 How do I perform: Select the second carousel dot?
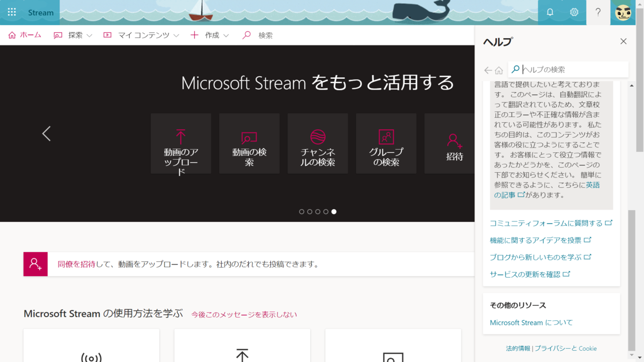tap(310, 212)
